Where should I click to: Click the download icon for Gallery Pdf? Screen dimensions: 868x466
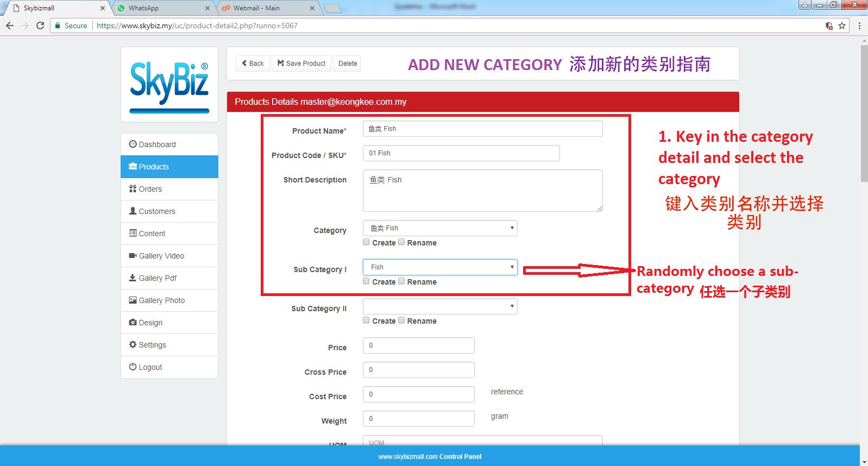click(x=133, y=278)
